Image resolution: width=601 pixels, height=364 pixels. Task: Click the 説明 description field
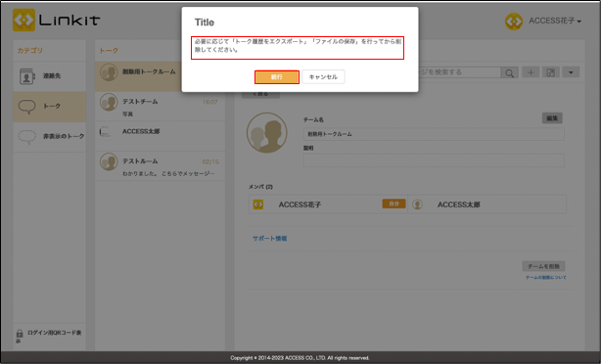434,160
